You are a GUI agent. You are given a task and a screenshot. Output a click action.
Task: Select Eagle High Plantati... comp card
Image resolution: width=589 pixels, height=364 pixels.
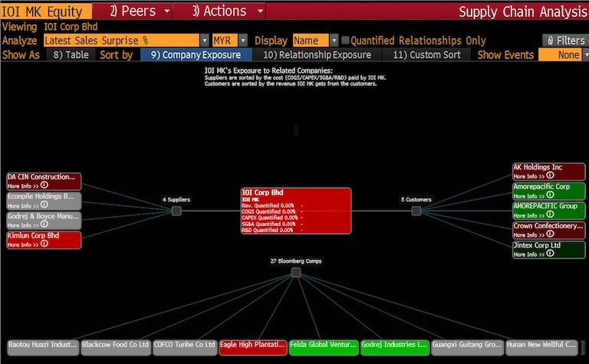252,347
